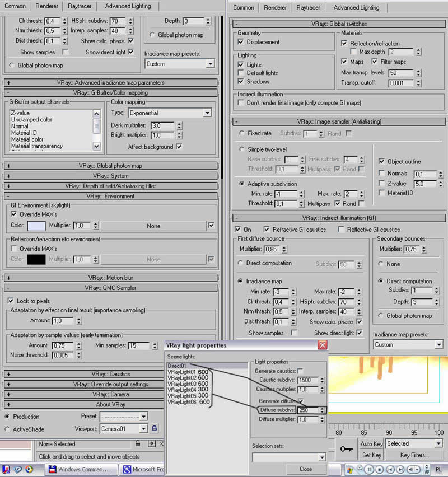448x477 pixels.
Task: Toggle the selection lock padlock in the status bar
Action: click(138, 444)
